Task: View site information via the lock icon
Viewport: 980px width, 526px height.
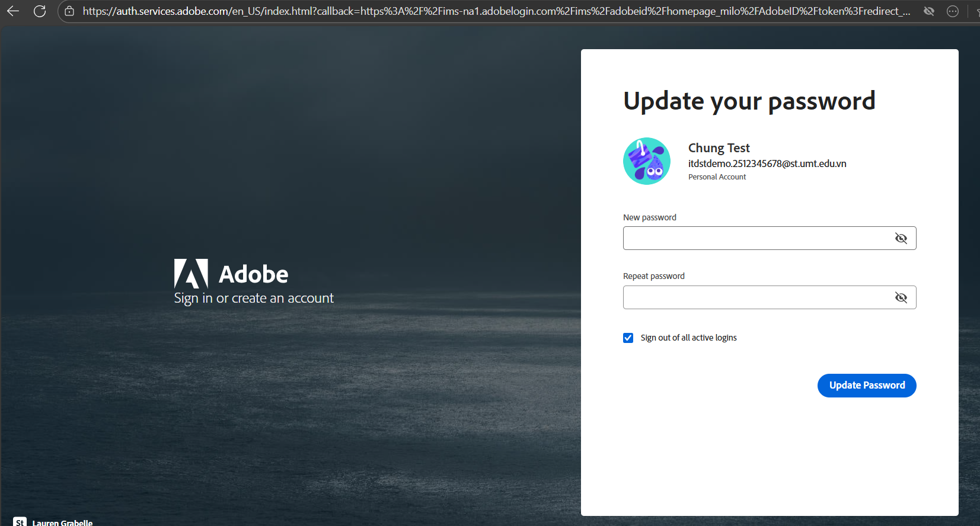Action: 69,11
